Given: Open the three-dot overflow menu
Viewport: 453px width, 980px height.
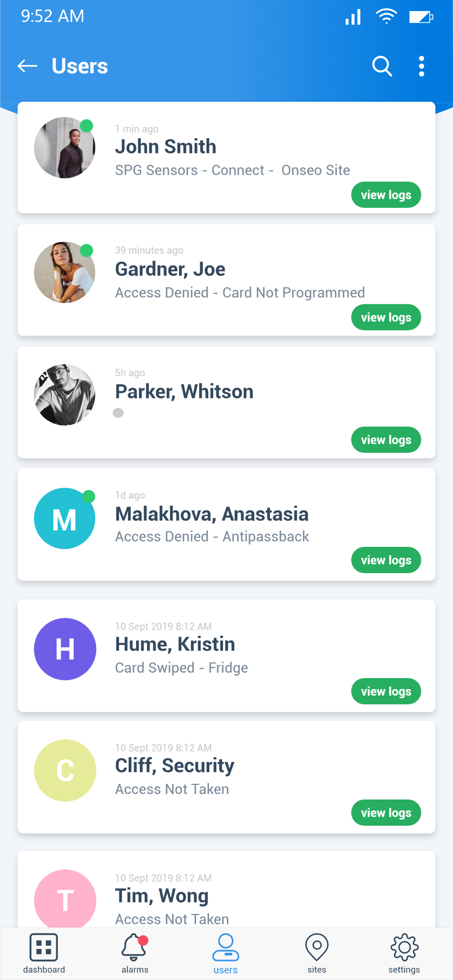Looking at the screenshot, I should (422, 66).
